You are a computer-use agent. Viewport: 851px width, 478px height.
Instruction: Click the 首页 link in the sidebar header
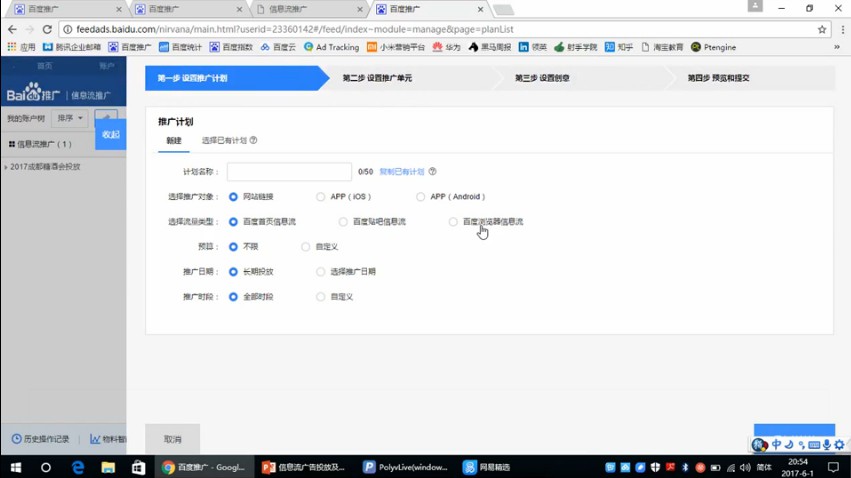pos(45,66)
